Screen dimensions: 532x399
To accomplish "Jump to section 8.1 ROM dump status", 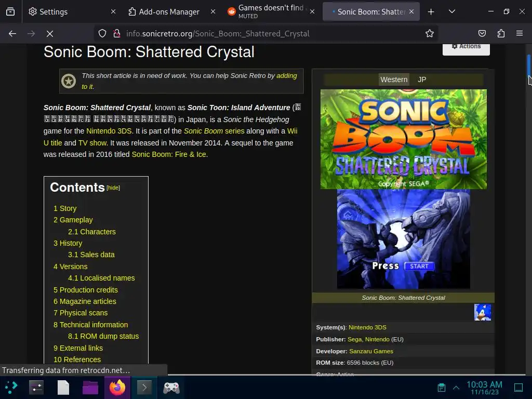I will 103,337.
